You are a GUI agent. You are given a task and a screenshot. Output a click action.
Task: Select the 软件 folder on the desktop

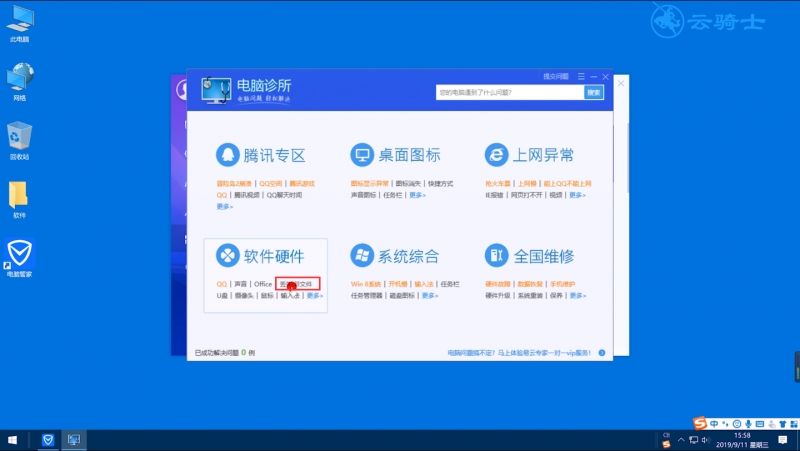pos(19,199)
